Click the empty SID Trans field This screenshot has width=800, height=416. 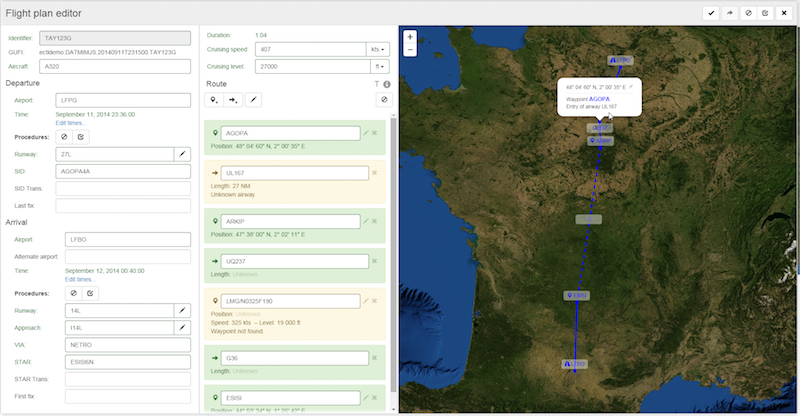(123, 188)
